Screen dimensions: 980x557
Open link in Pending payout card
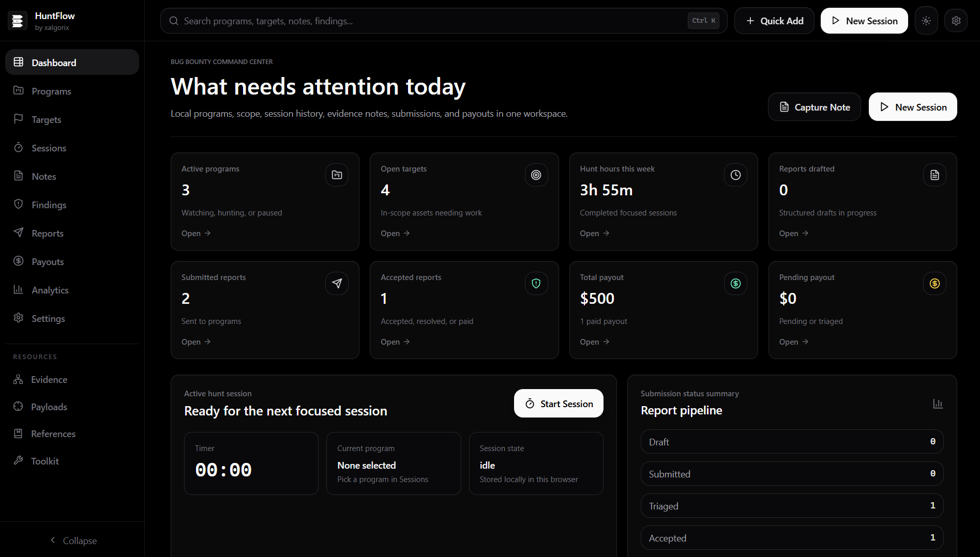pos(794,342)
